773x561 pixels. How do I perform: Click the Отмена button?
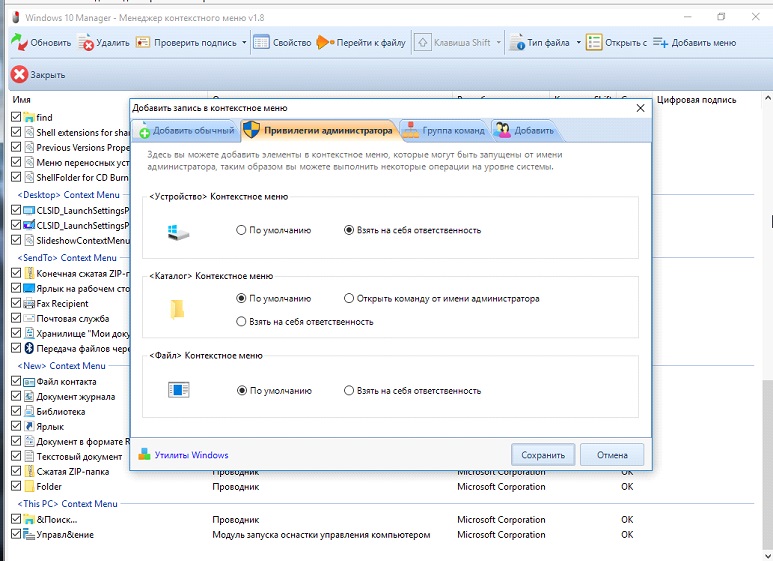[x=612, y=455]
